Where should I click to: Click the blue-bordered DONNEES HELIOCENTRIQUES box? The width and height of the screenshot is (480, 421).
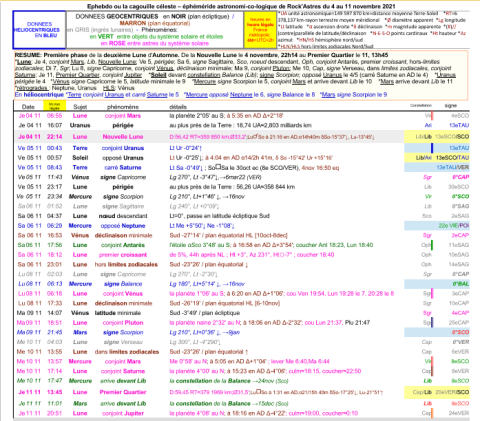click(x=39, y=30)
